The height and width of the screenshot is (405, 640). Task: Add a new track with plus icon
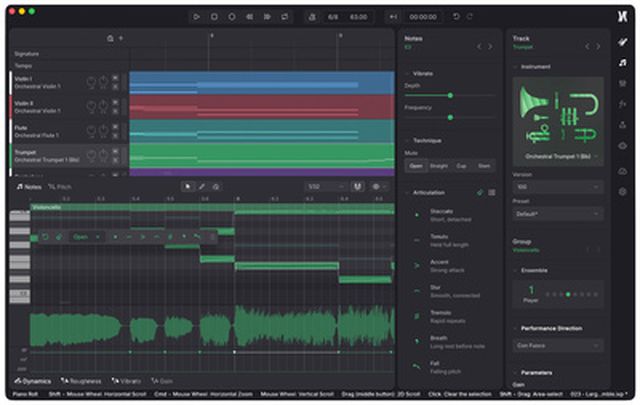click(121, 38)
